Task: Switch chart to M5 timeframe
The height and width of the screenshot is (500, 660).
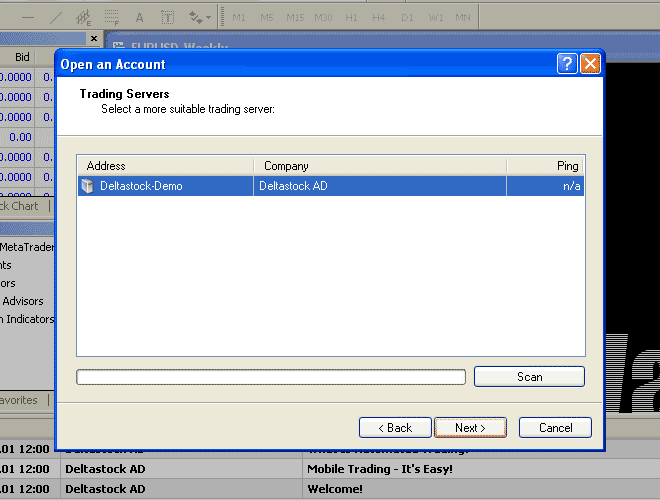Action: pyautogui.click(x=266, y=18)
